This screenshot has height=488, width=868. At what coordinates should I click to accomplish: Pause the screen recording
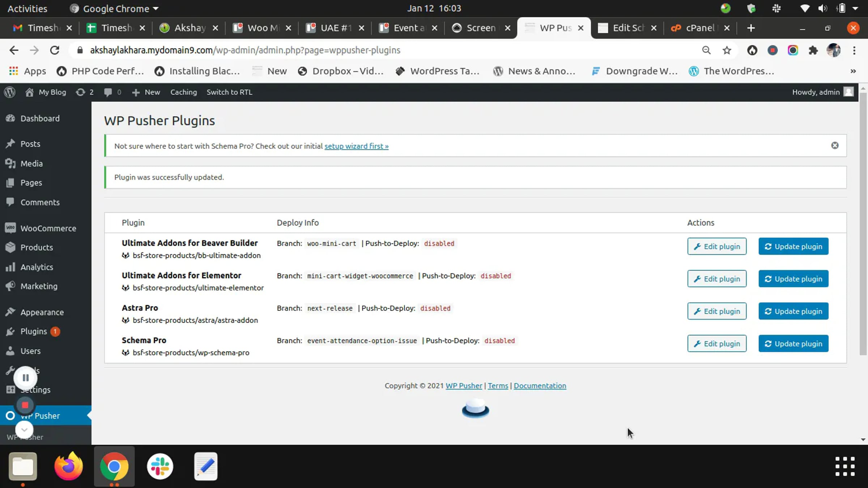click(25, 378)
